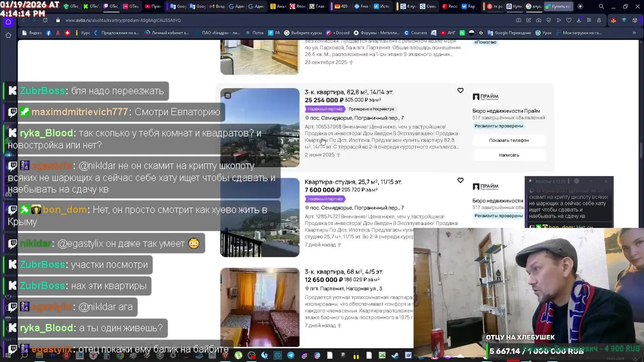This screenshot has height=362, width=644.
Task: Open the Discord bookmark
Action: click(x=338, y=33)
